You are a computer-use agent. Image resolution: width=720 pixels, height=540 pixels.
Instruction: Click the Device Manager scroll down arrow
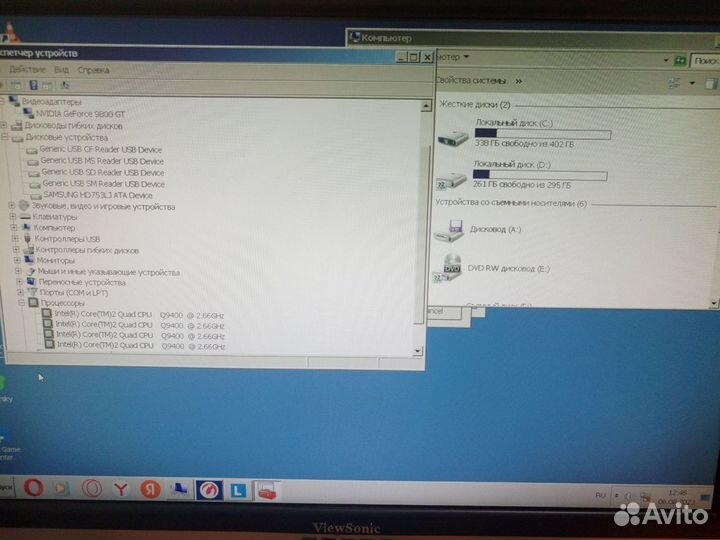(417, 351)
